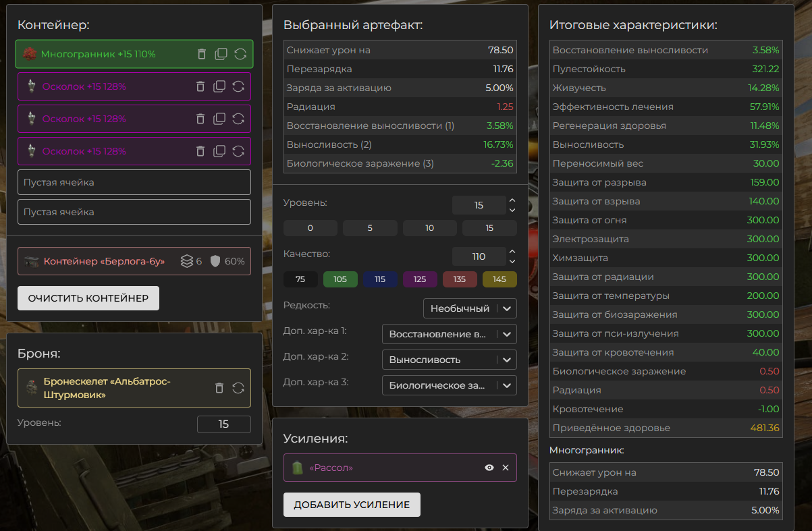Remove the Альбатрос-Штурмовик armor with trash icon
This screenshot has width=812, height=531.
[x=219, y=388]
